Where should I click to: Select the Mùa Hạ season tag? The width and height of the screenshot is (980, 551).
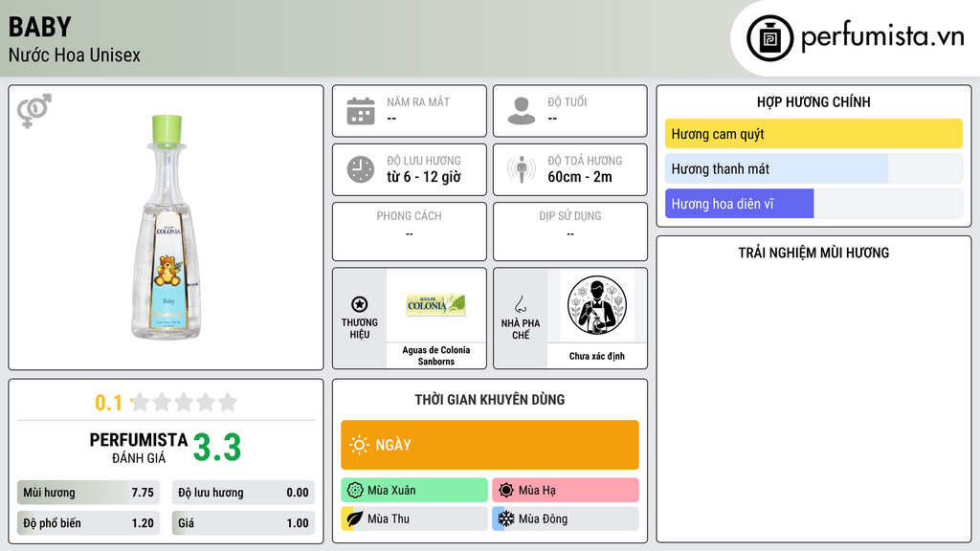point(566,491)
